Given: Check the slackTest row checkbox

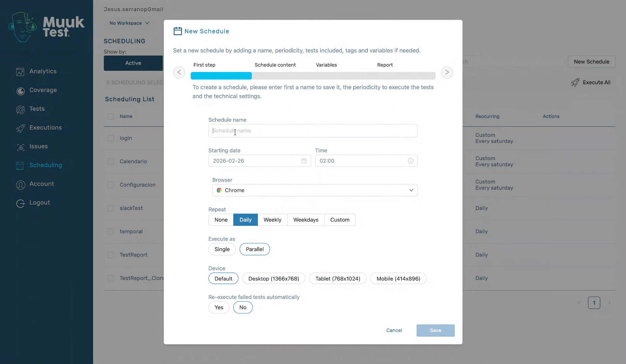Looking at the screenshot, I should pos(110,208).
